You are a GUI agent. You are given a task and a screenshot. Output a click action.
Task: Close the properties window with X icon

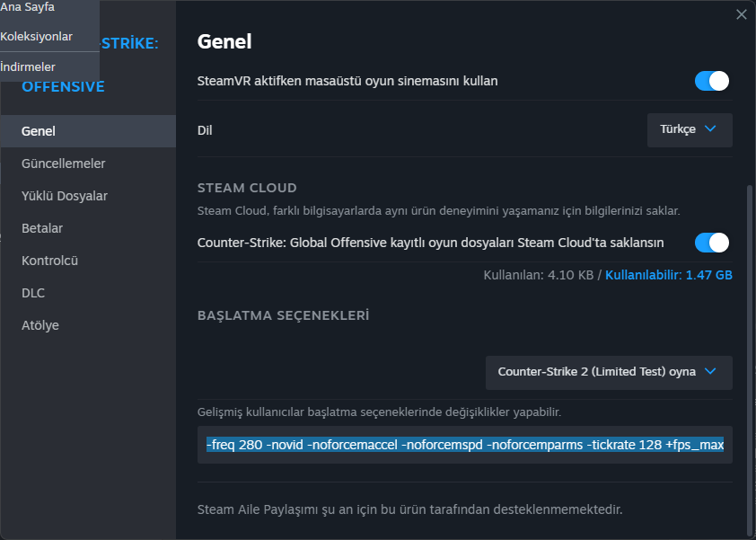pyautogui.click(x=741, y=14)
